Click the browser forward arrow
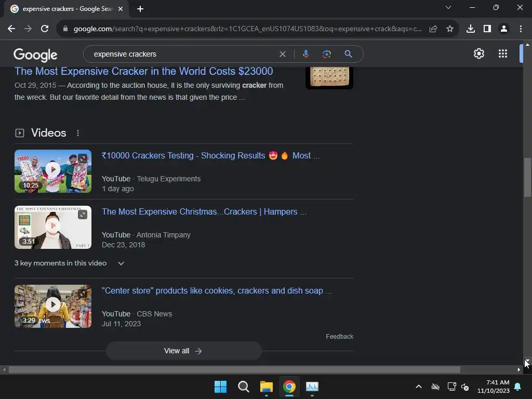 coord(28,29)
